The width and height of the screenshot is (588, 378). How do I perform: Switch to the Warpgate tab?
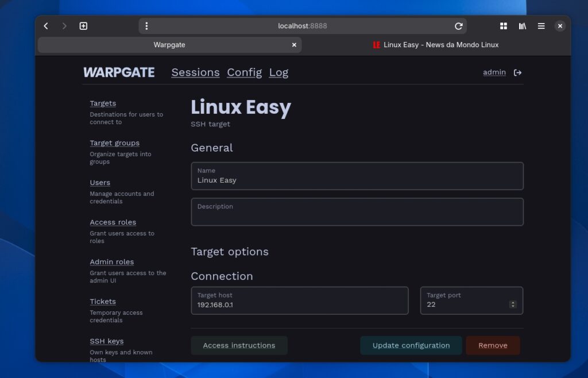tap(169, 45)
